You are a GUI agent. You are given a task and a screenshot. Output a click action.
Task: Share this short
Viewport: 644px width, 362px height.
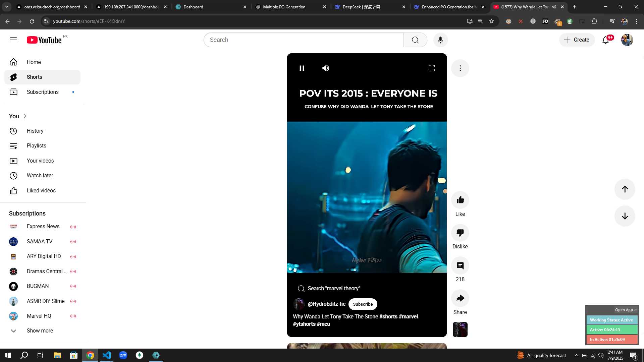click(460, 298)
